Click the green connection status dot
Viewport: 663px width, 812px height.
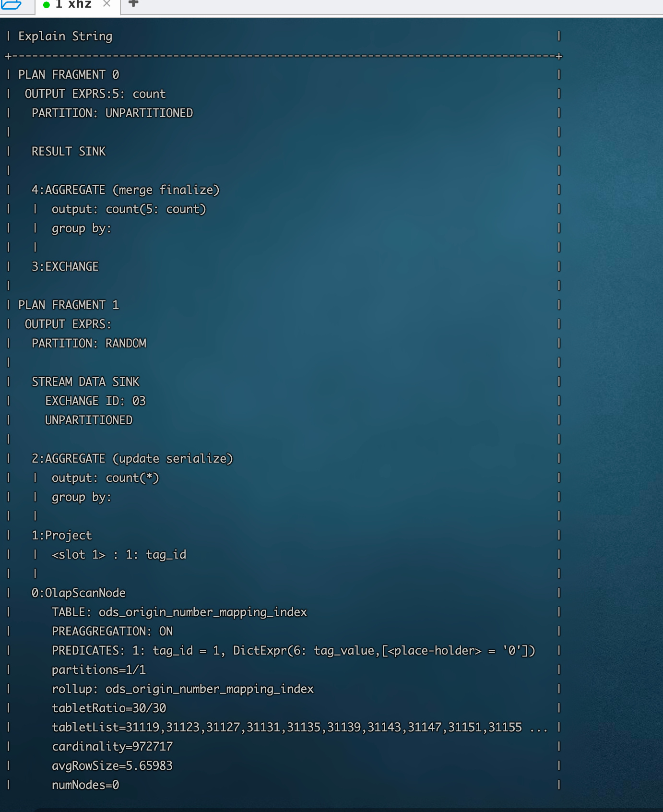click(47, 5)
